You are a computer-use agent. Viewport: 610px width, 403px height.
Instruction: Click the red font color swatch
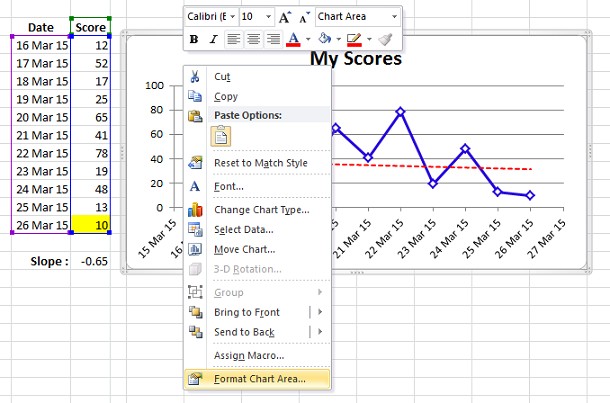tap(292, 39)
